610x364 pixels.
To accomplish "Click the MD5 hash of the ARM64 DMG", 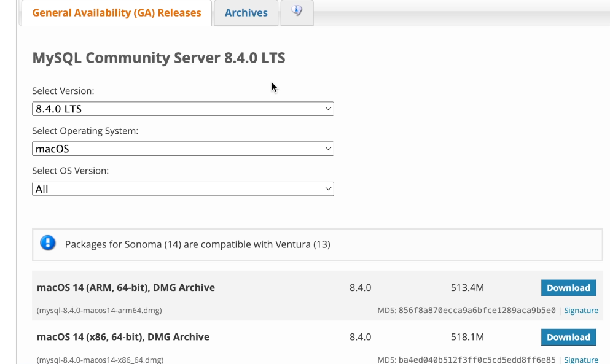I will [477, 311].
